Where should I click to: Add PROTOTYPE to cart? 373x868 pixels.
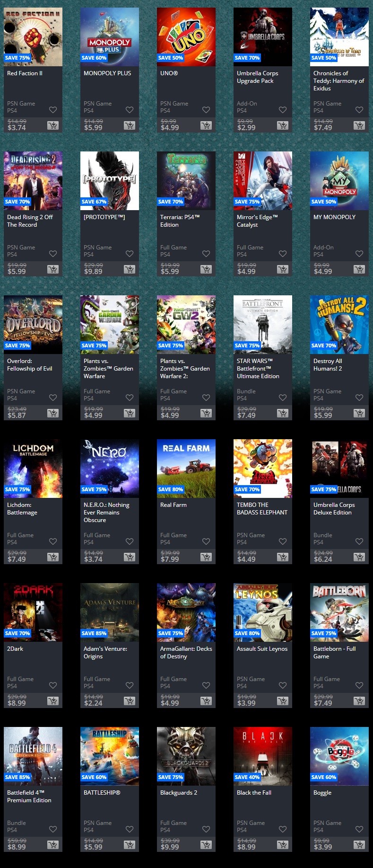(x=130, y=269)
